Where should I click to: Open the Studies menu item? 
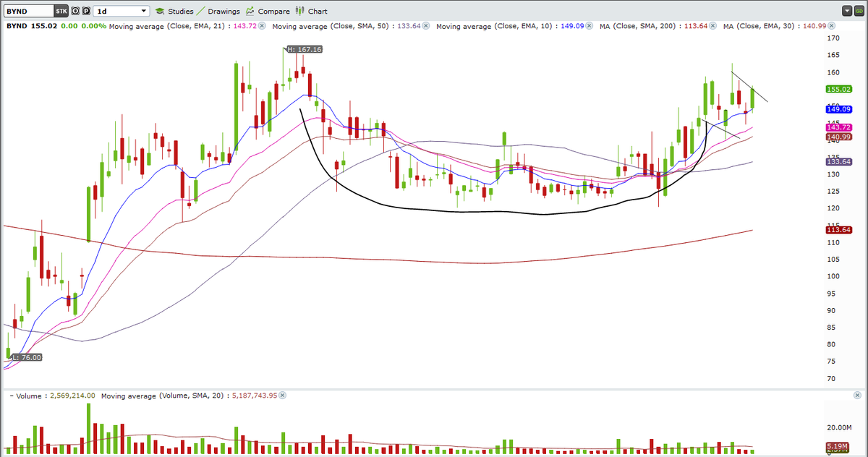click(181, 11)
